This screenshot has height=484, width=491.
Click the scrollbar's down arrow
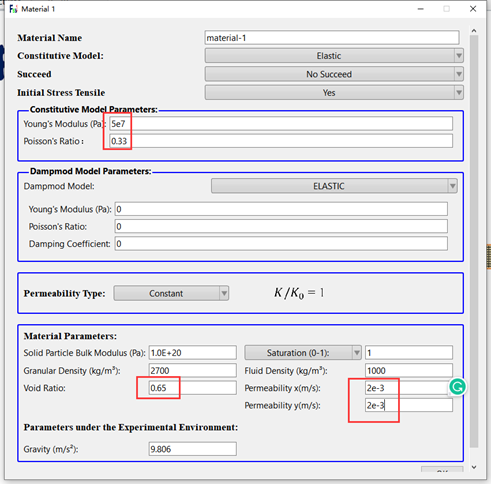(x=474, y=467)
